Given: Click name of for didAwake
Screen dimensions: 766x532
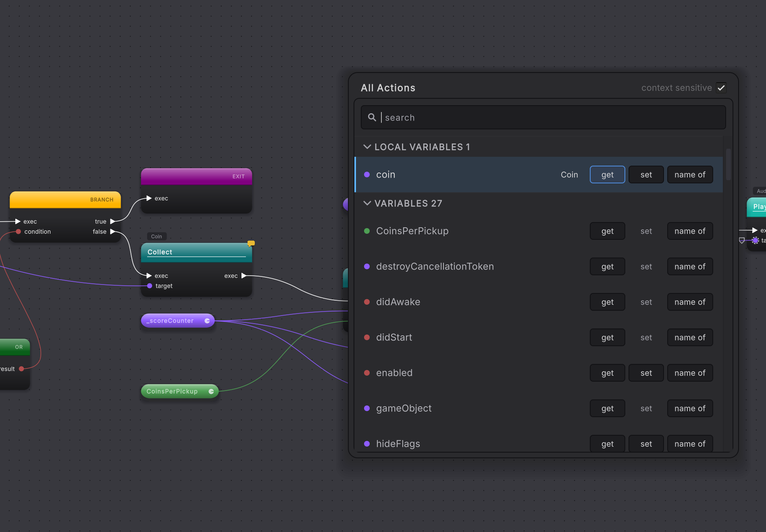Looking at the screenshot, I should (x=690, y=302).
